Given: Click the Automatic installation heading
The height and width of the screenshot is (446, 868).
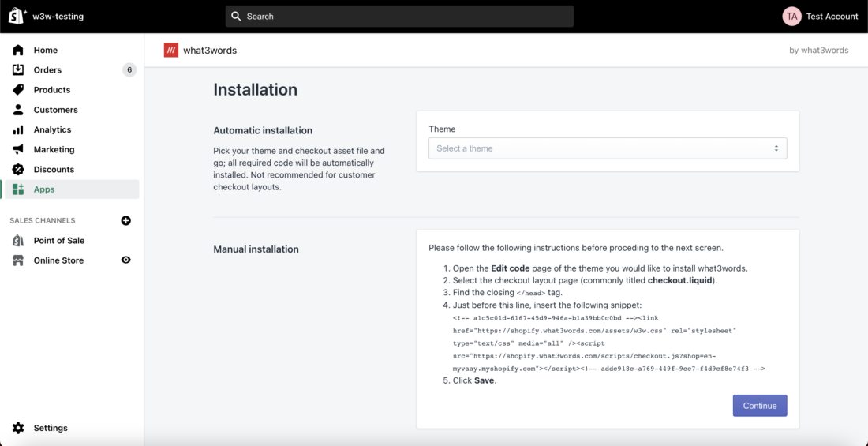Looking at the screenshot, I should (x=263, y=131).
